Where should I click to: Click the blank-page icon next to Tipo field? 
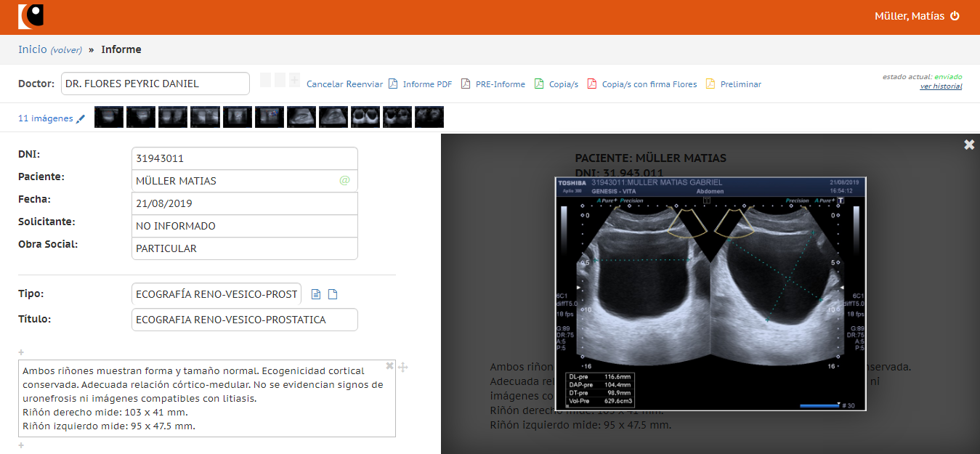tap(333, 294)
